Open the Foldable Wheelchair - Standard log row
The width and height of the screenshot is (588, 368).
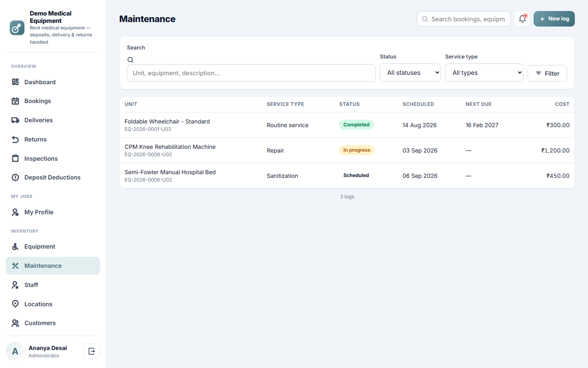347,125
